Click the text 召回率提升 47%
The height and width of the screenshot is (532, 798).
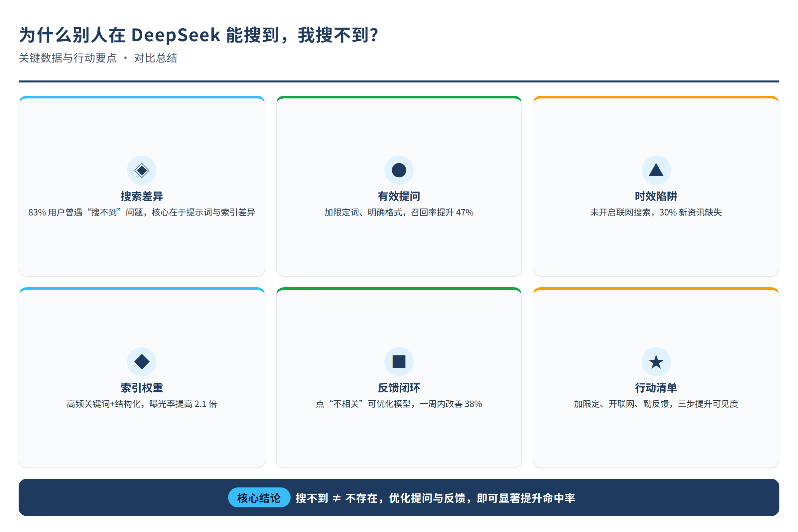442,212
